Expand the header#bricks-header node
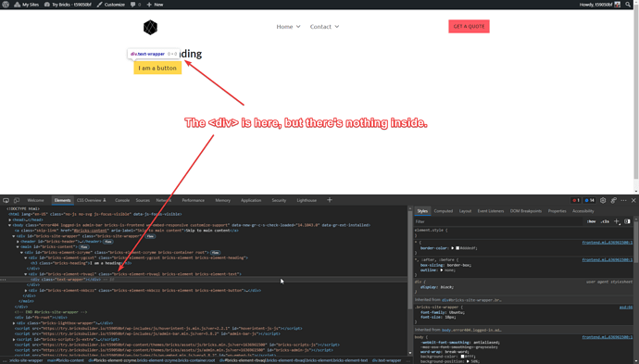 click(18, 242)
